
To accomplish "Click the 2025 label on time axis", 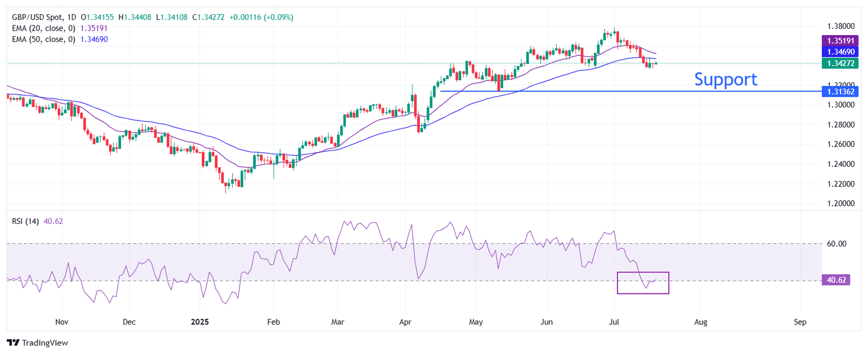I will 199,322.
